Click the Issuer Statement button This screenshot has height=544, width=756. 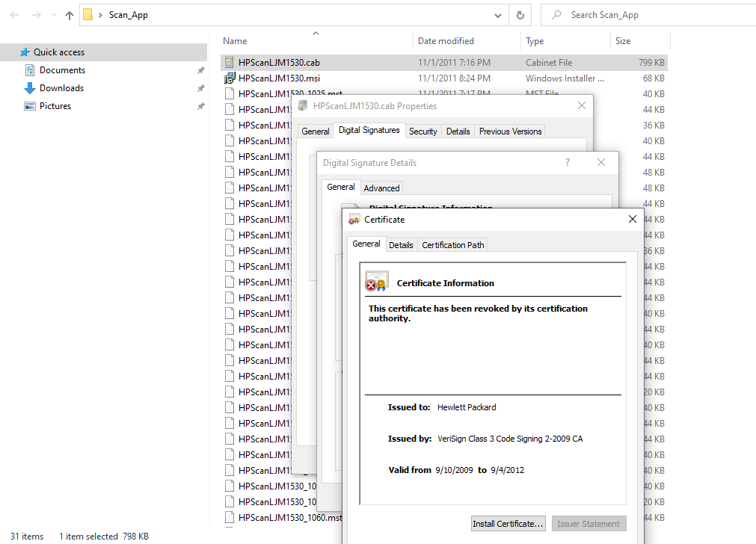pos(588,524)
